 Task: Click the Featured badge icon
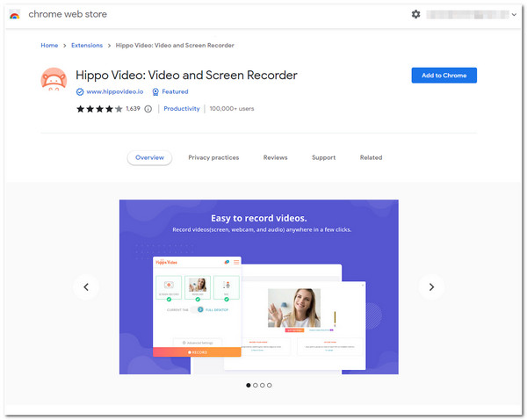click(x=155, y=91)
